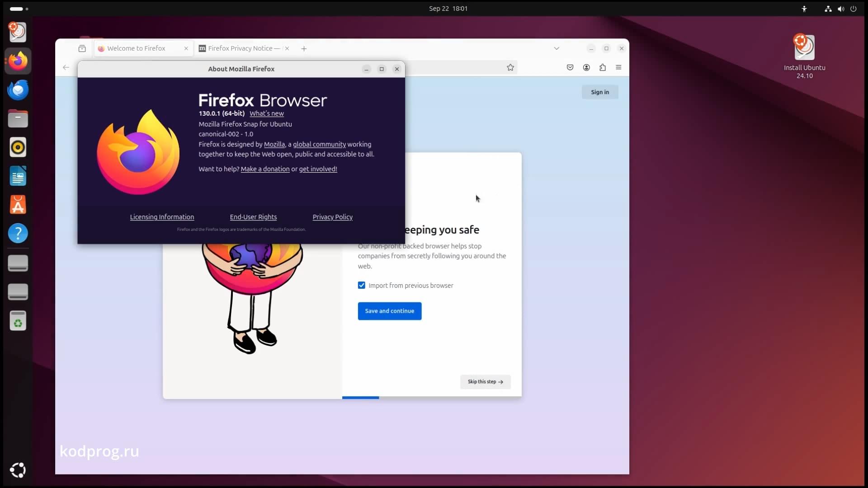Open the Help icon in the dock
The width and height of the screenshot is (868, 488).
point(18,234)
